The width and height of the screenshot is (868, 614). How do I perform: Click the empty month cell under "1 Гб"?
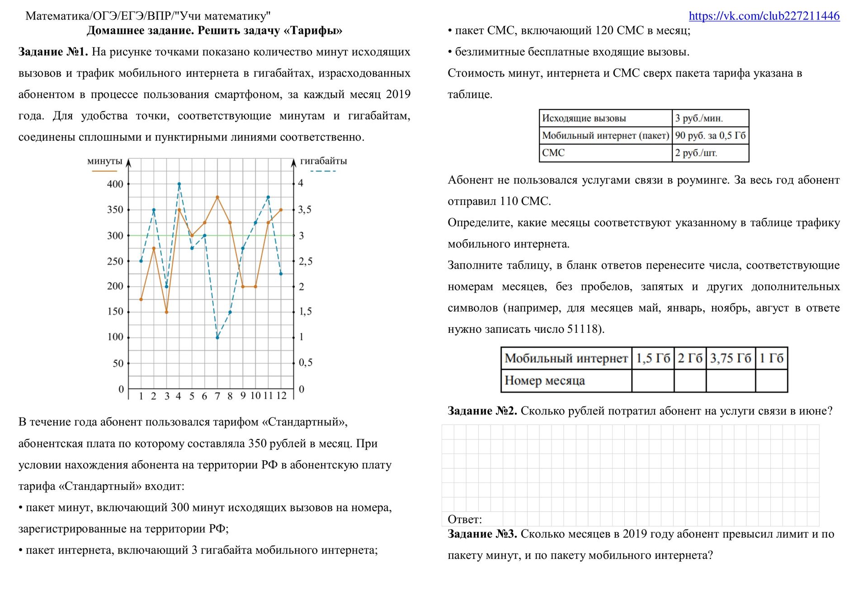(x=771, y=381)
